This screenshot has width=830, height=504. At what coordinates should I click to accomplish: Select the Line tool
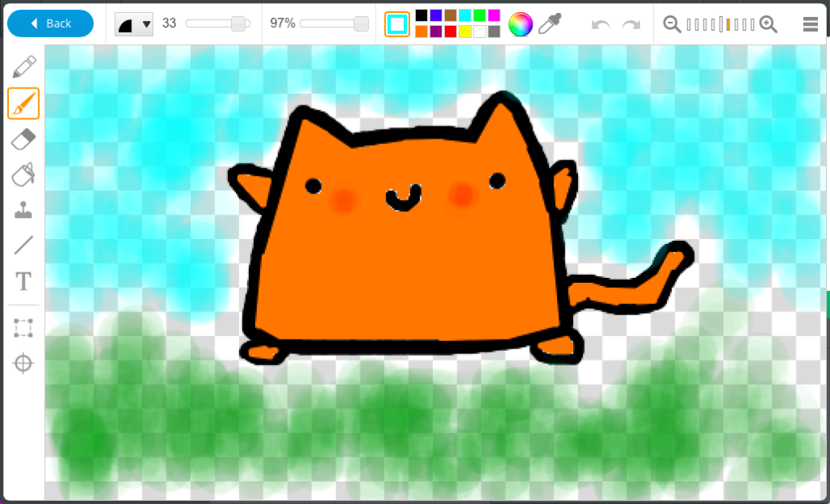[x=24, y=246]
